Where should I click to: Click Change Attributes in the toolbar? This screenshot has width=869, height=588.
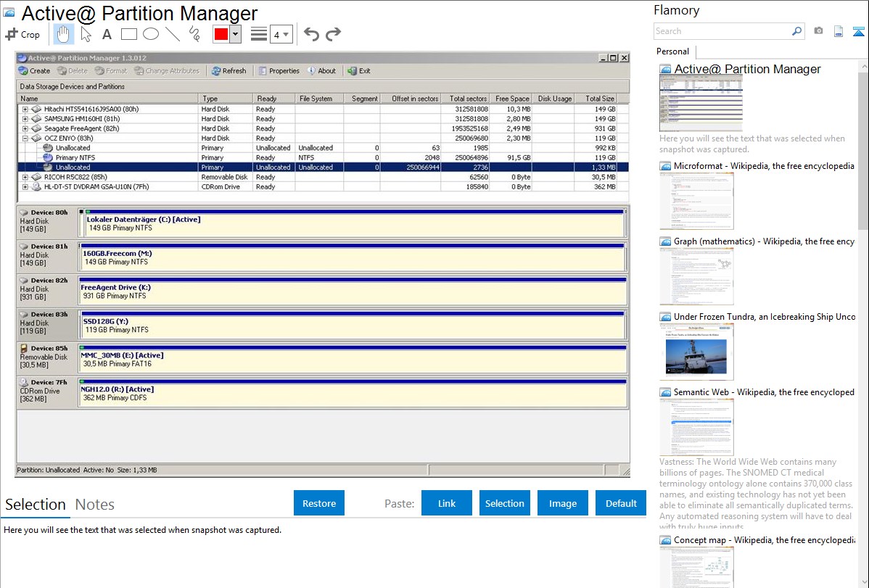click(167, 71)
